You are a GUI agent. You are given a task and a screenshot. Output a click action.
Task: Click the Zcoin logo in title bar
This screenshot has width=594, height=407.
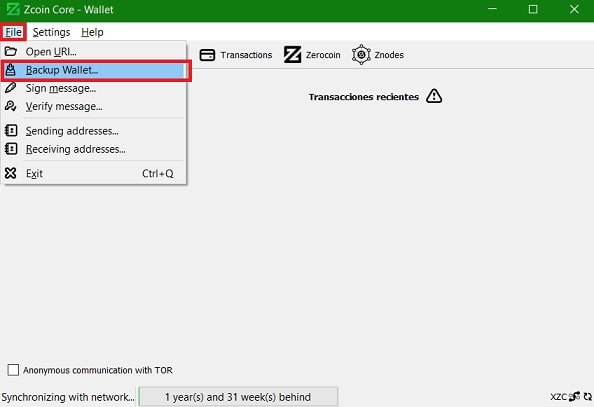(13, 9)
